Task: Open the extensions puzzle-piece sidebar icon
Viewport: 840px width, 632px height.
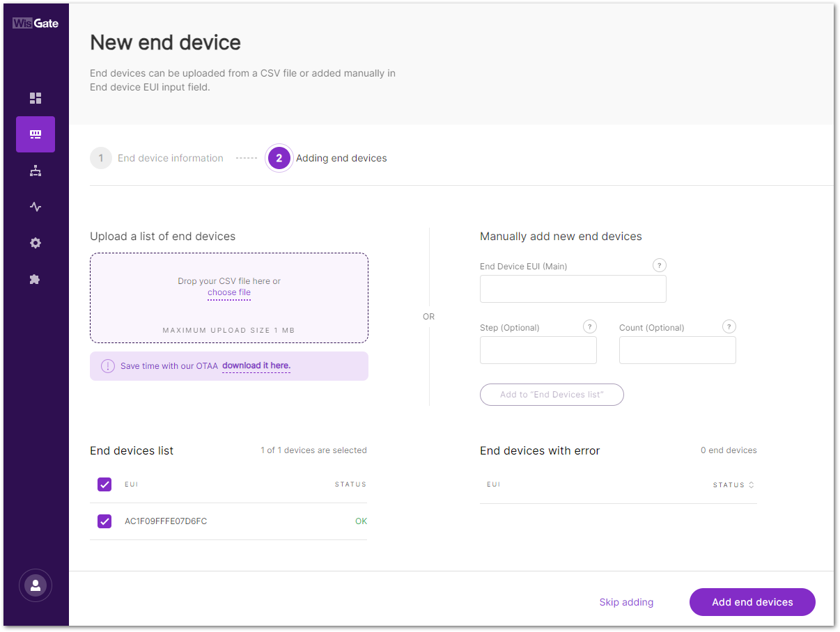Action: point(35,279)
